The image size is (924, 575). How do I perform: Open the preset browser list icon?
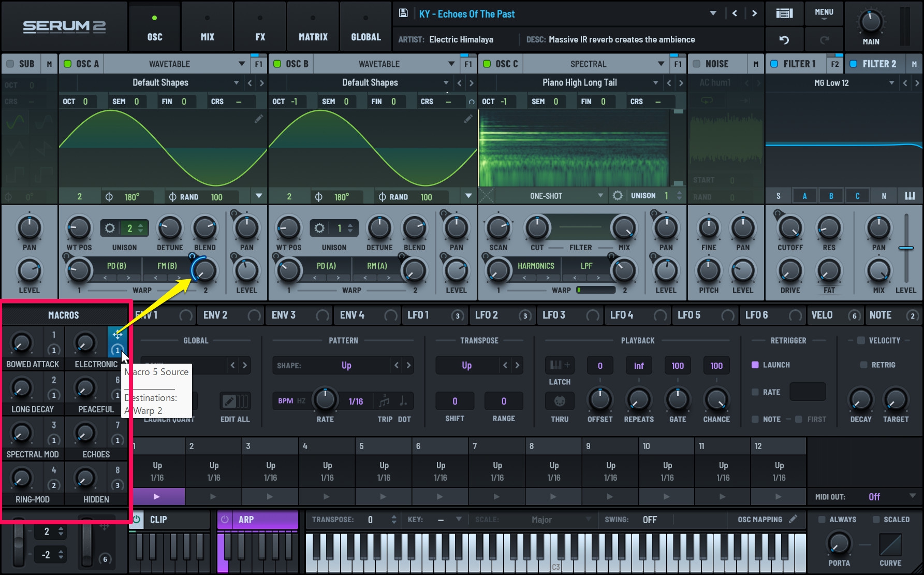(x=784, y=13)
